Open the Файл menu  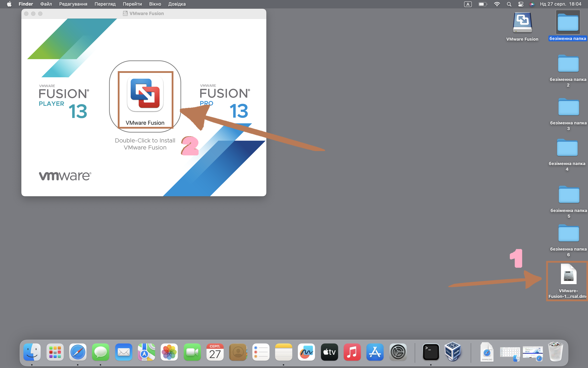point(46,4)
